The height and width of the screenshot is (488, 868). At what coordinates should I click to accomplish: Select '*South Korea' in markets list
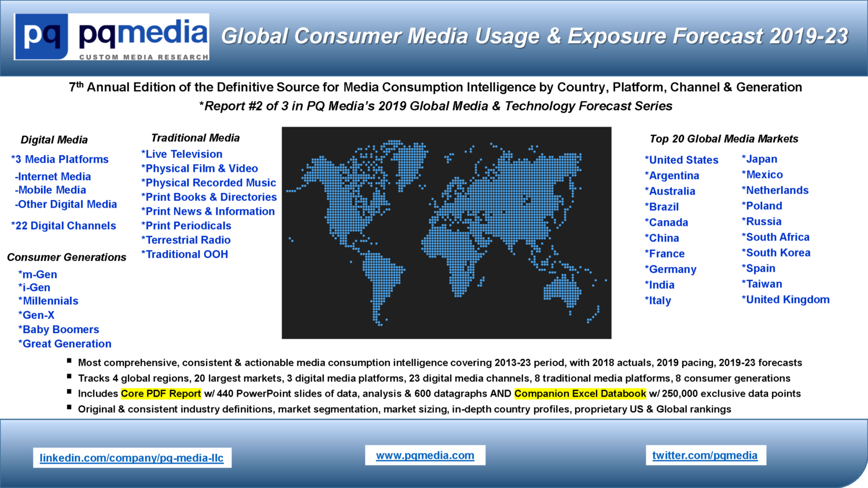(777, 253)
